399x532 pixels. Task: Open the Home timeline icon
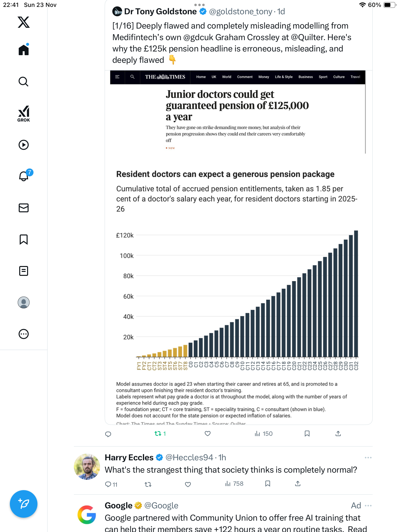[24, 50]
